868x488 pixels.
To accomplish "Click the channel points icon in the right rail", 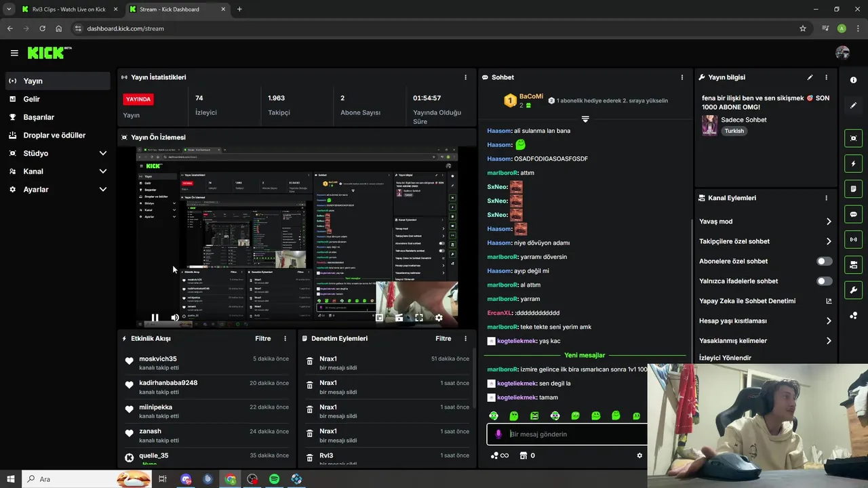I will [x=853, y=316].
